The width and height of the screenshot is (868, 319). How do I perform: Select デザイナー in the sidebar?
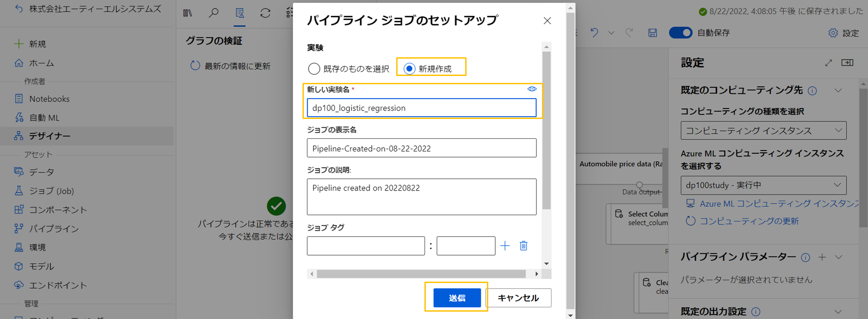pos(87,136)
